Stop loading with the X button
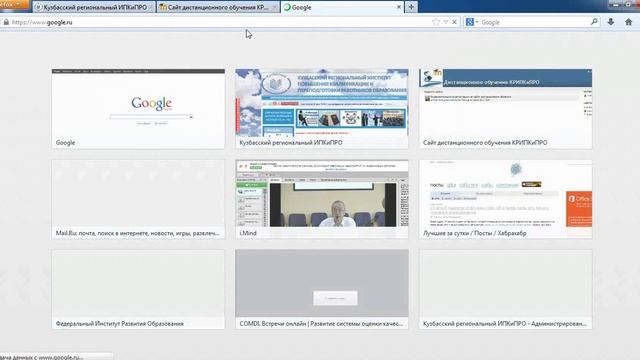This screenshot has width=640, height=360. [454, 22]
